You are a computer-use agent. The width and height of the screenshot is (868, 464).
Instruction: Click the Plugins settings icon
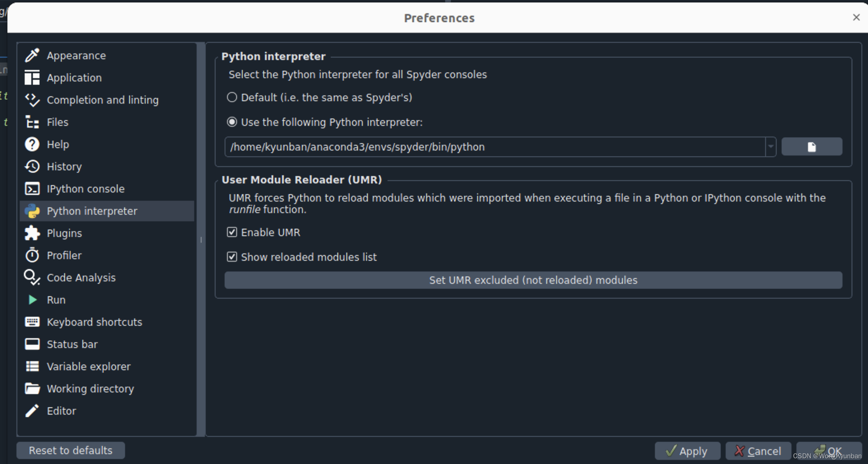coord(32,232)
